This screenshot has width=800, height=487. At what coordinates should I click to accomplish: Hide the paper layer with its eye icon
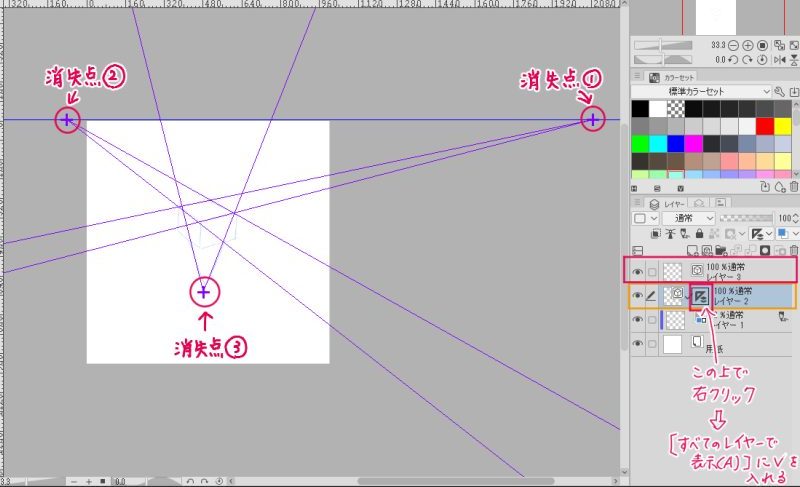pos(638,344)
